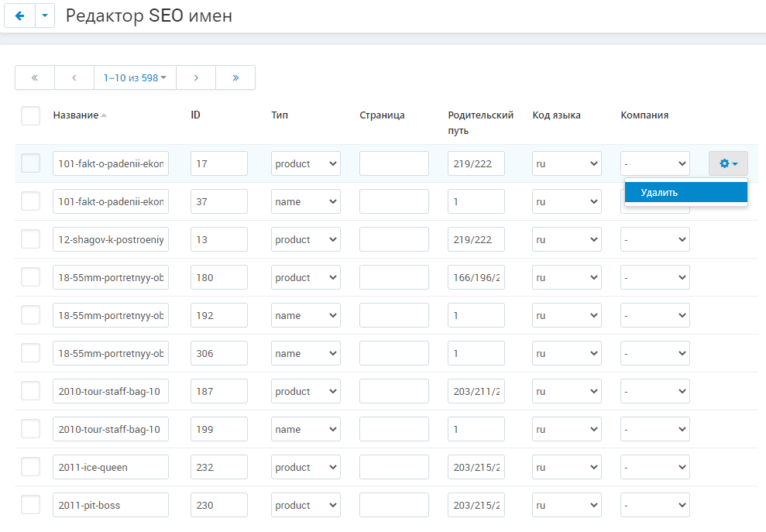This screenshot has width=766, height=532.
Task: Click the Редактор SEO имен page title
Action: click(149, 15)
